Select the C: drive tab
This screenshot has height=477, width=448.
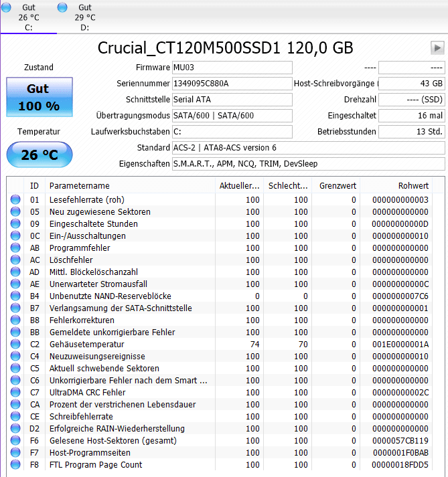(x=28, y=17)
